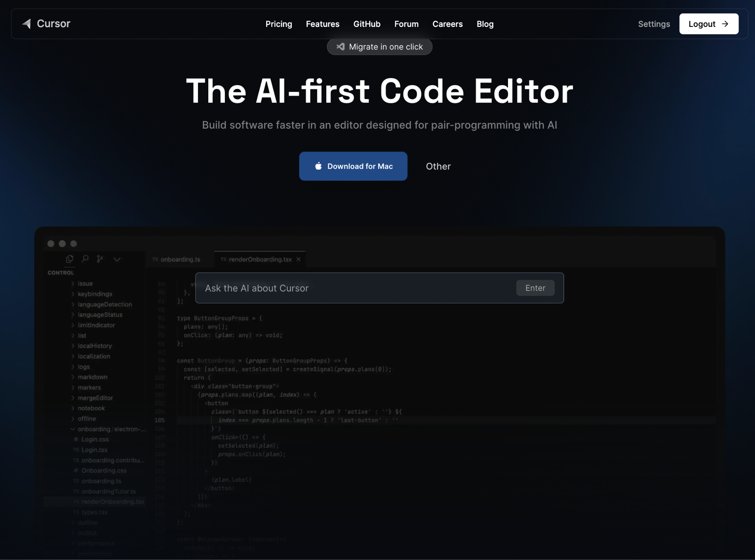Screen dimensions: 755x560
Task: Open the Careers page
Action: point(447,24)
